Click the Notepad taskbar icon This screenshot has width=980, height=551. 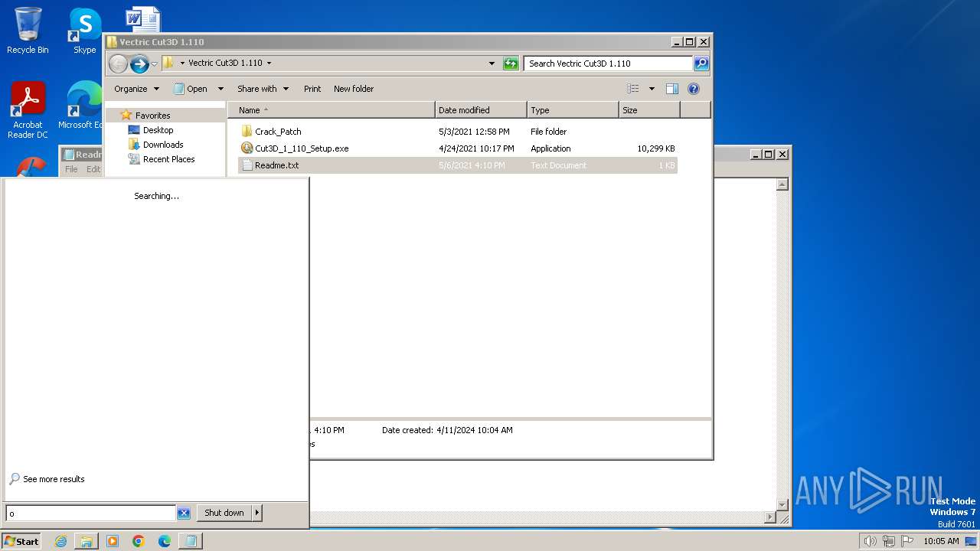point(191,541)
